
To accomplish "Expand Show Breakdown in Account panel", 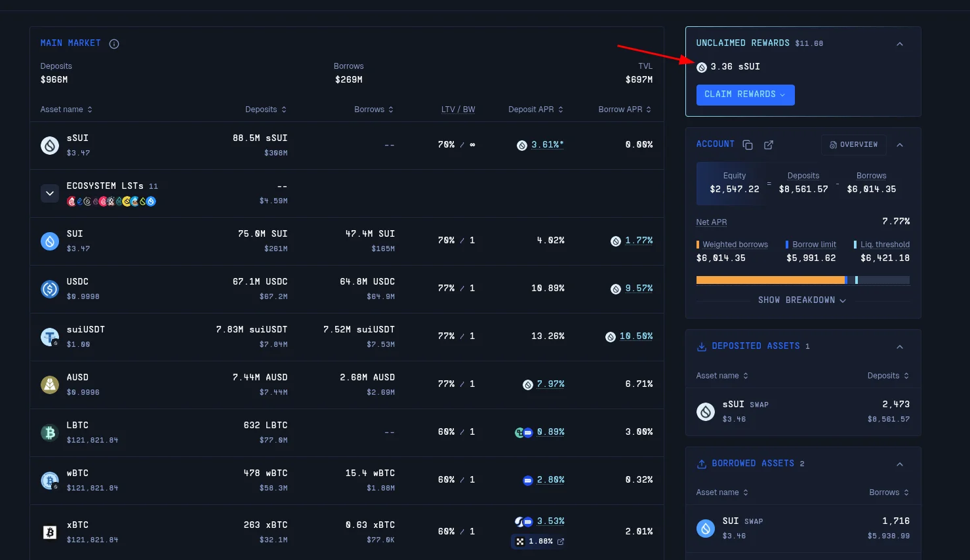I will (802, 300).
